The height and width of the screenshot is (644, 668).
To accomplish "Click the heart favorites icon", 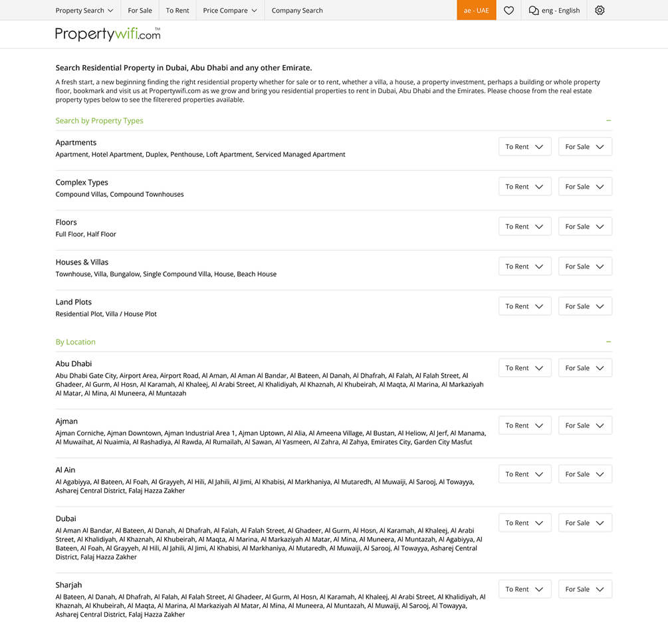I will [508, 11].
